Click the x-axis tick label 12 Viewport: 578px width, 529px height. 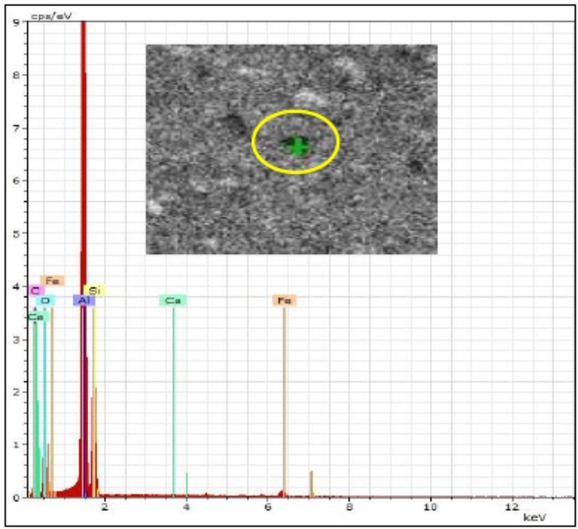[512, 507]
